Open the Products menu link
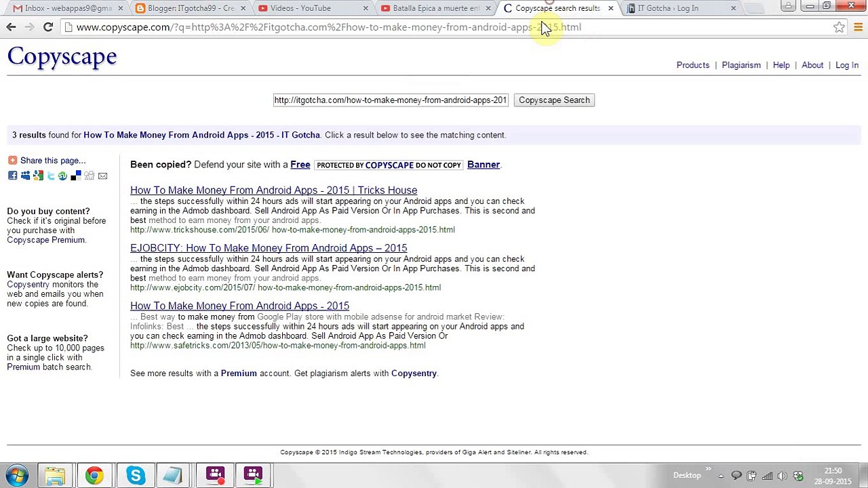 coord(692,65)
